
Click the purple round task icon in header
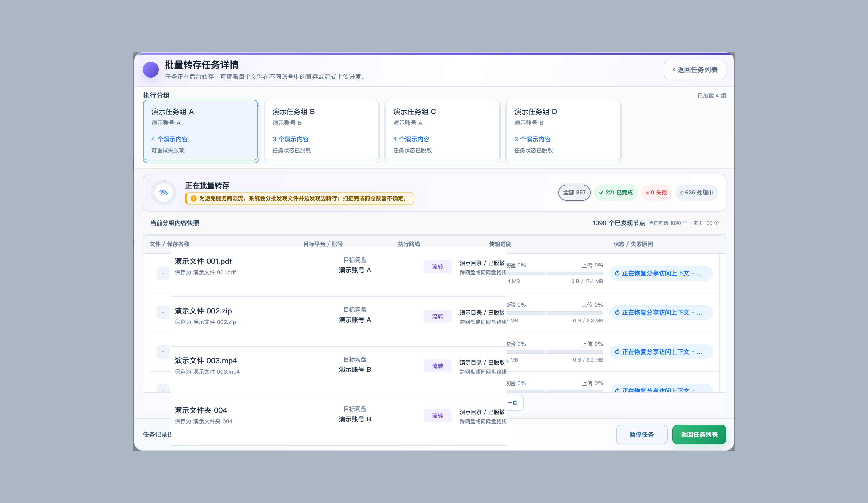click(x=150, y=70)
